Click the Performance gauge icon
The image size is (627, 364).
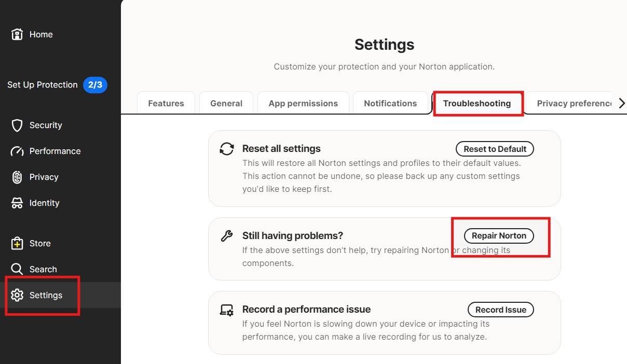pos(17,151)
